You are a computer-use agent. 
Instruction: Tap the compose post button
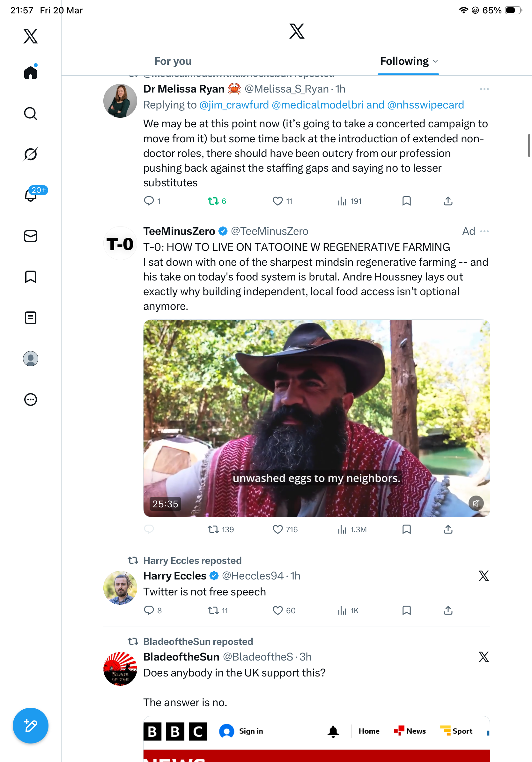click(31, 726)
